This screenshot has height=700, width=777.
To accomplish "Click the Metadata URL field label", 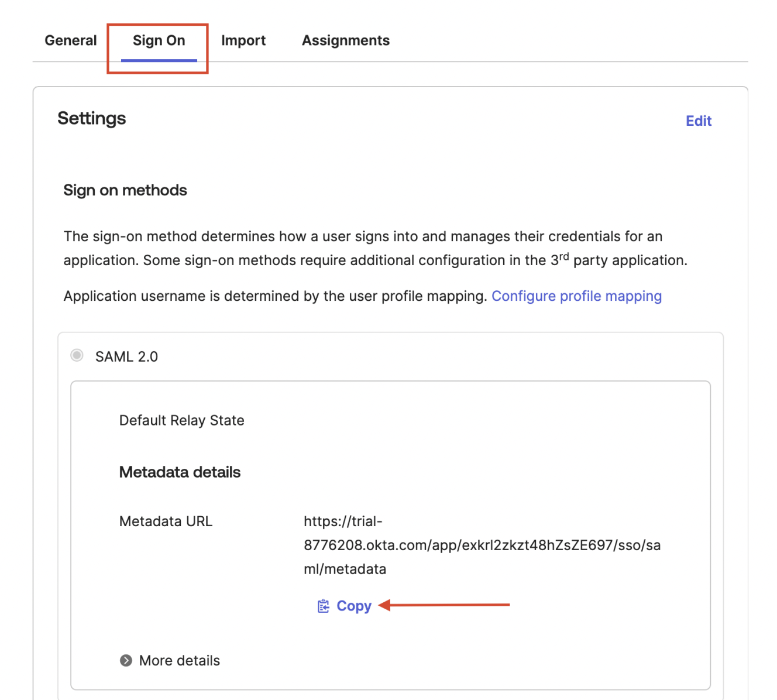I will pos(166,521).
